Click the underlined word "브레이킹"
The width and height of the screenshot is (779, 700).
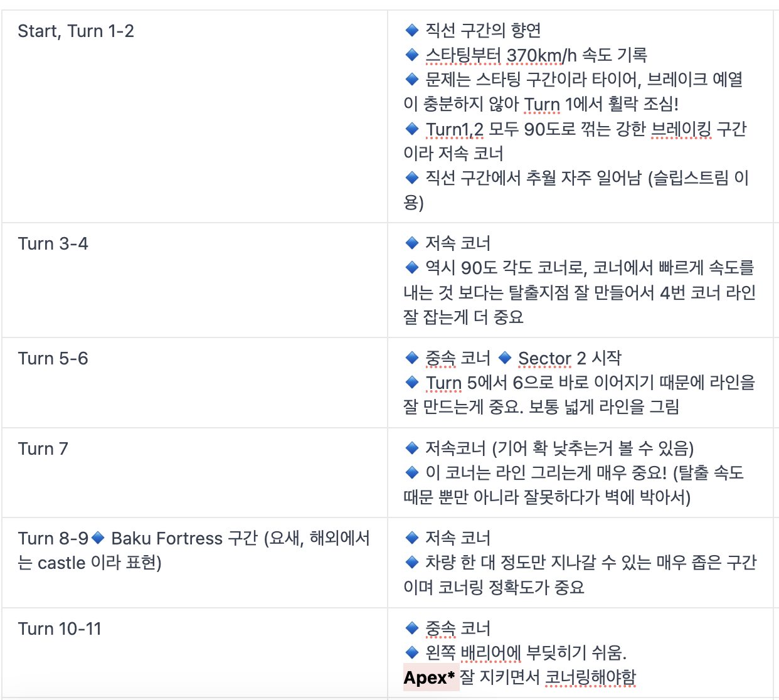point(681,129)
